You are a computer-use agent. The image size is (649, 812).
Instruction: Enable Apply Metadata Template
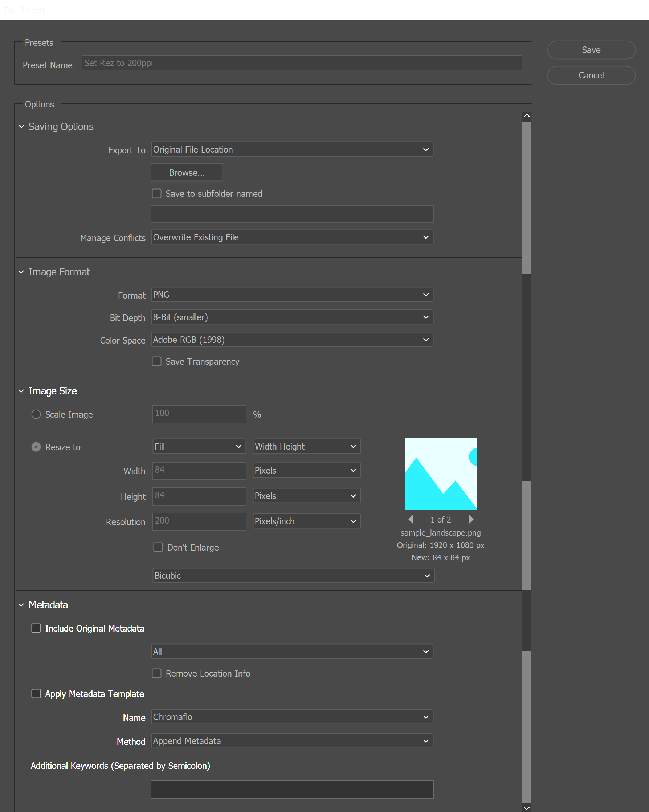[36, 693]
